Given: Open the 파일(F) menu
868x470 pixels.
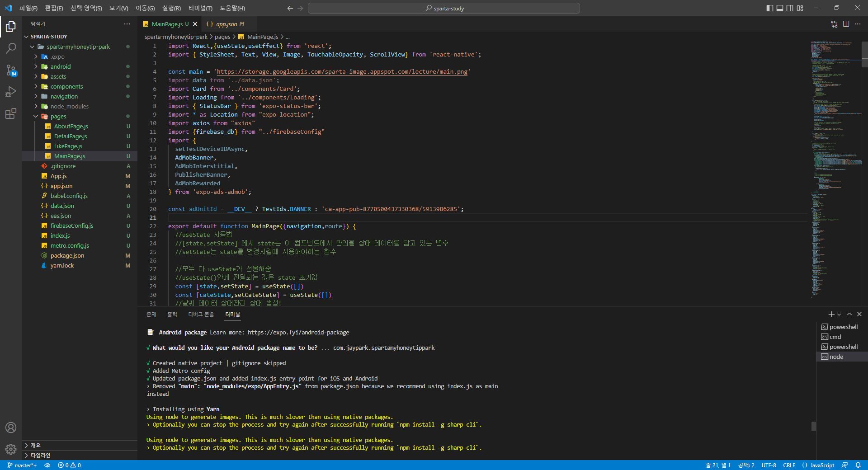Looking at the screenshot, I should pyautogui.click(x=28, y=8).
